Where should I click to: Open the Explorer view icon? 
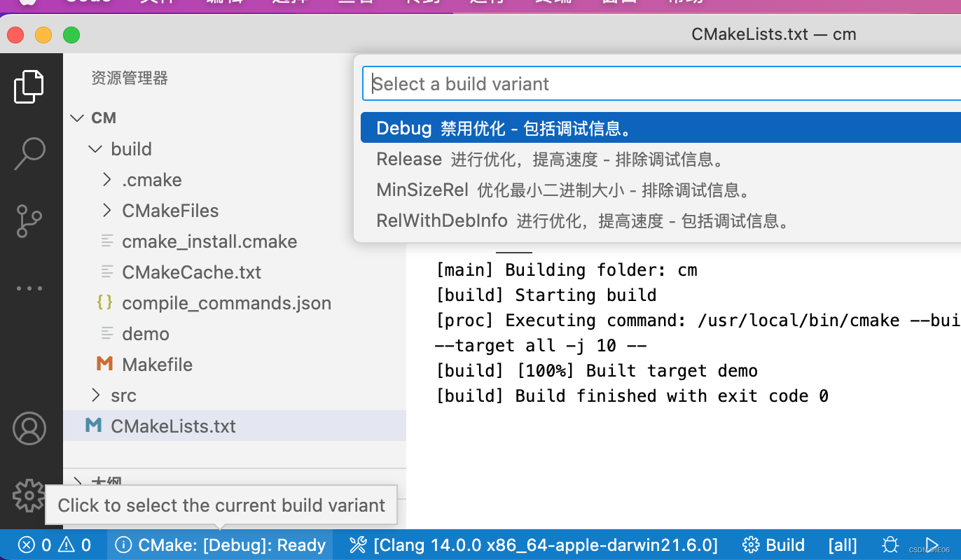(x=29, y=87)
